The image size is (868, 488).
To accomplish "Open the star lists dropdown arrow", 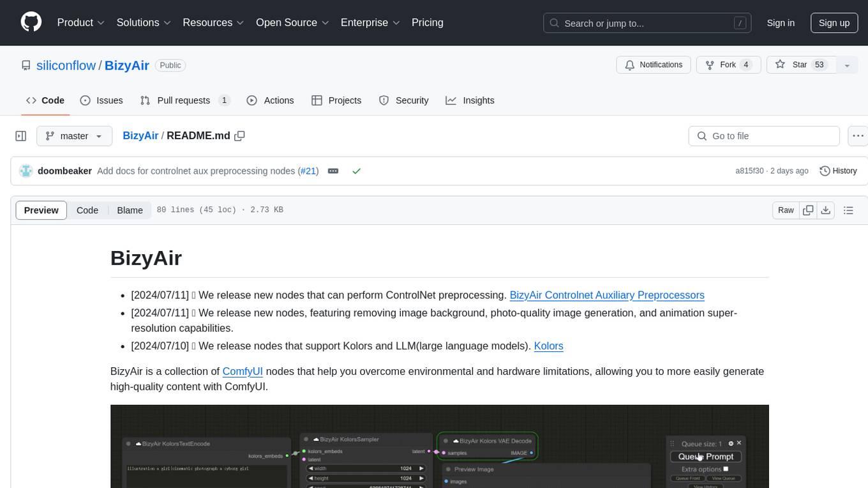I will click(847, 65).
